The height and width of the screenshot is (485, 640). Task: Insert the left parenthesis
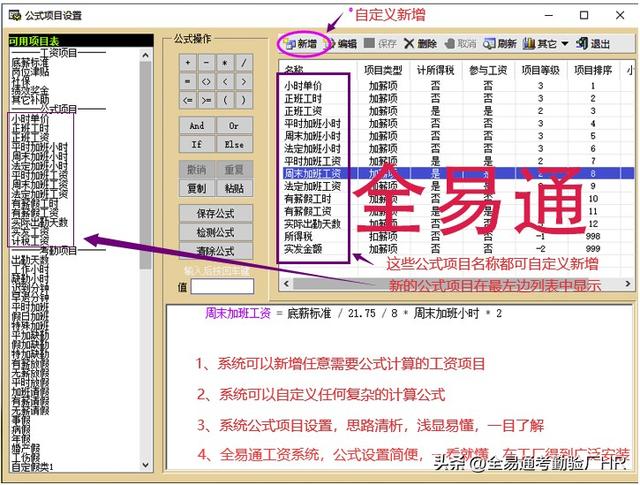[x=225, y=100]
